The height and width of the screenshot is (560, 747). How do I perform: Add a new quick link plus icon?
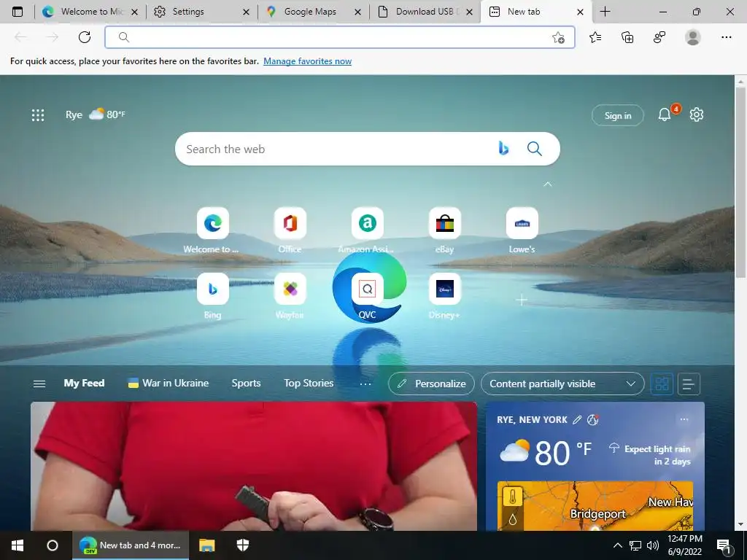click(x=522, y=300)
